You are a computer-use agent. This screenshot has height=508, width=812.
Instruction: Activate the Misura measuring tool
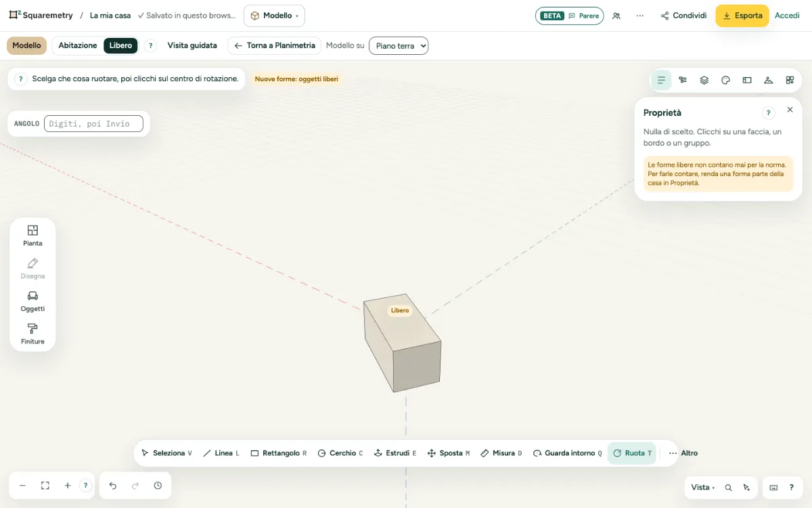point(501,453)
